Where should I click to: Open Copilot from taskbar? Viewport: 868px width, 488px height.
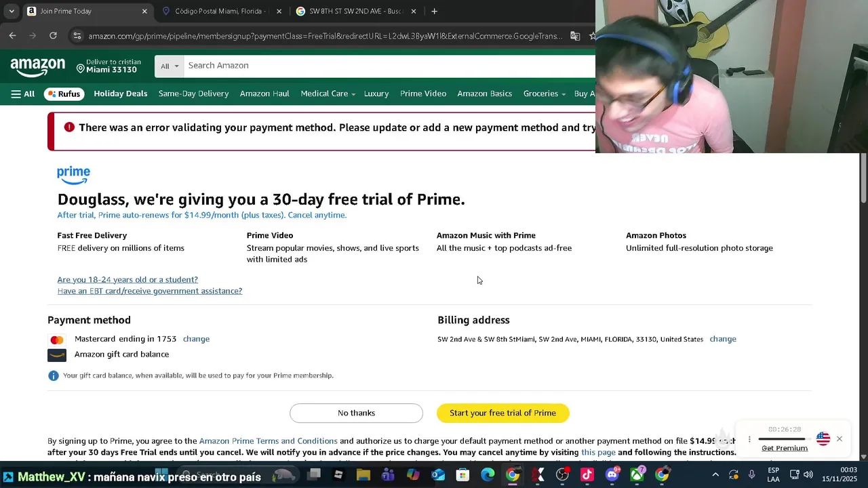413,475
